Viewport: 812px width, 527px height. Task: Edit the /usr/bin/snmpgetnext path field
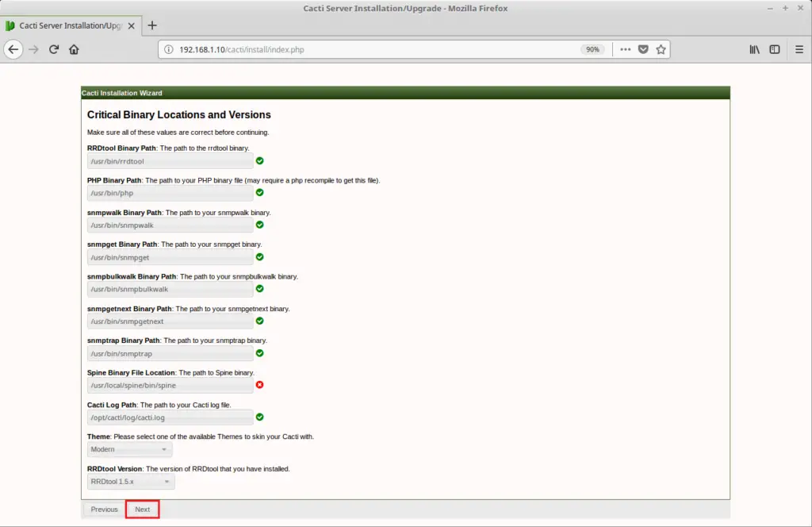click(170, 321)
